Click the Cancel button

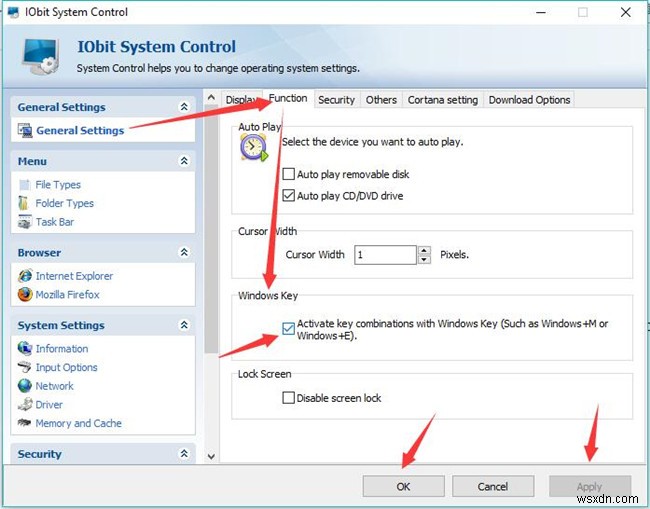click(493, 486)
